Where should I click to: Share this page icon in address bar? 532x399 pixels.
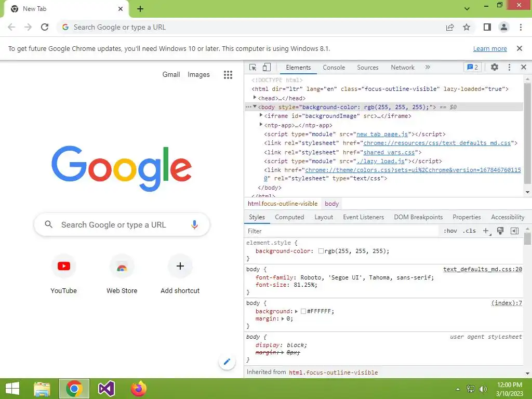coord(449,27)
